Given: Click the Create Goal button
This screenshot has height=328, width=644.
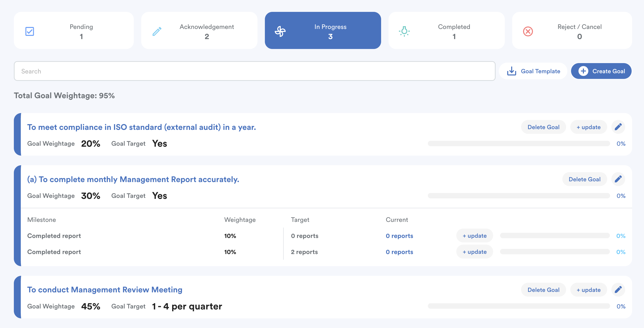Looking at the screenshot, I should pos(601,71).
